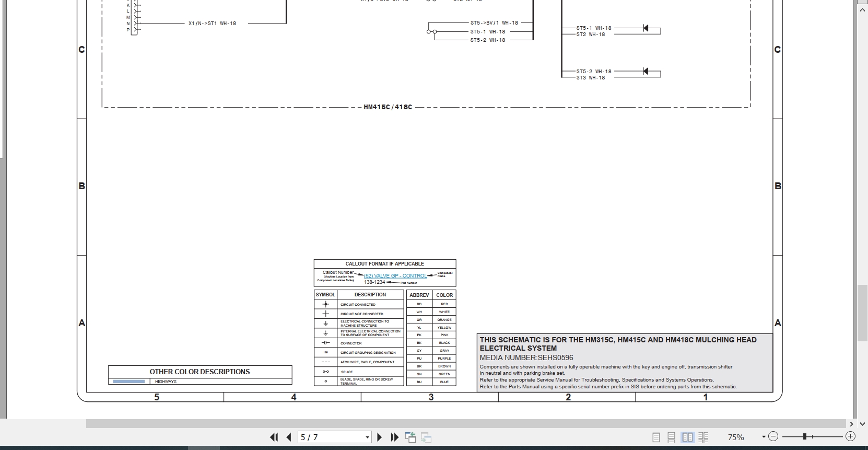Enable continuous scrolling page view
Screen dimensions: 868x450
tap(672, 437)
